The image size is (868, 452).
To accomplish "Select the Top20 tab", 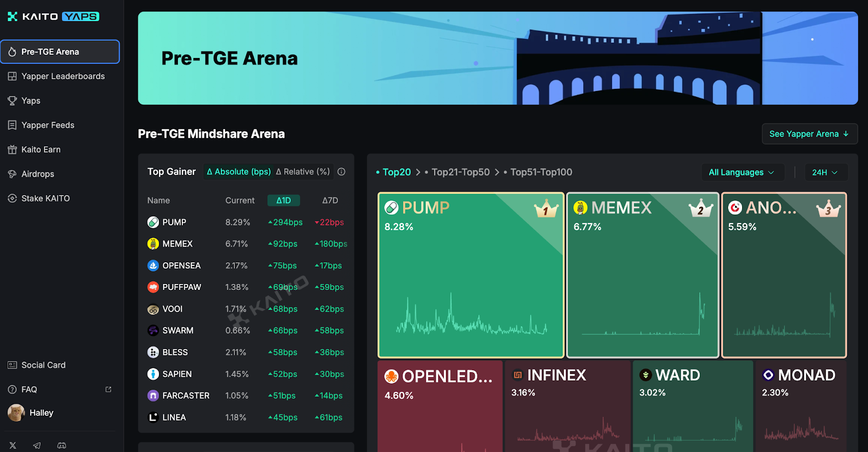I will pos(393,172).
